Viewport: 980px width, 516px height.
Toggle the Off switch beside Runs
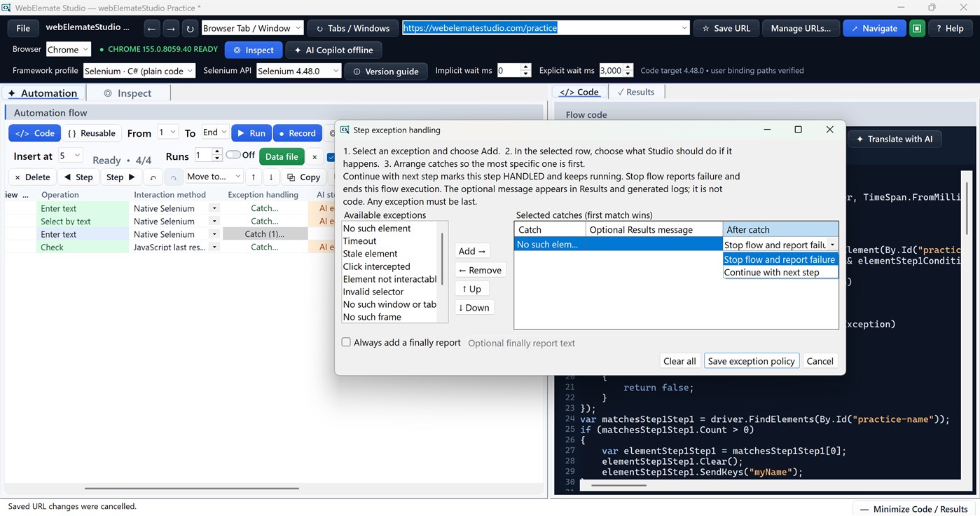click(233, 155)
